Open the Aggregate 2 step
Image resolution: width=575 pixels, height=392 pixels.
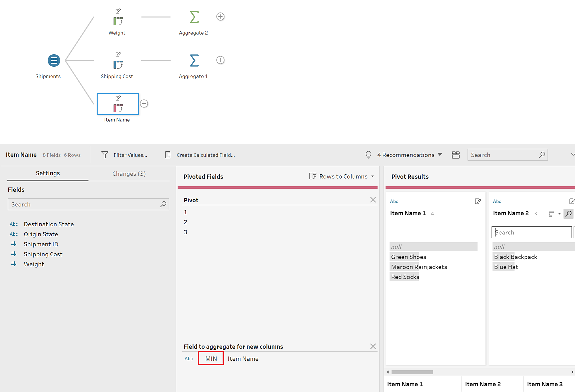(194, 17)
